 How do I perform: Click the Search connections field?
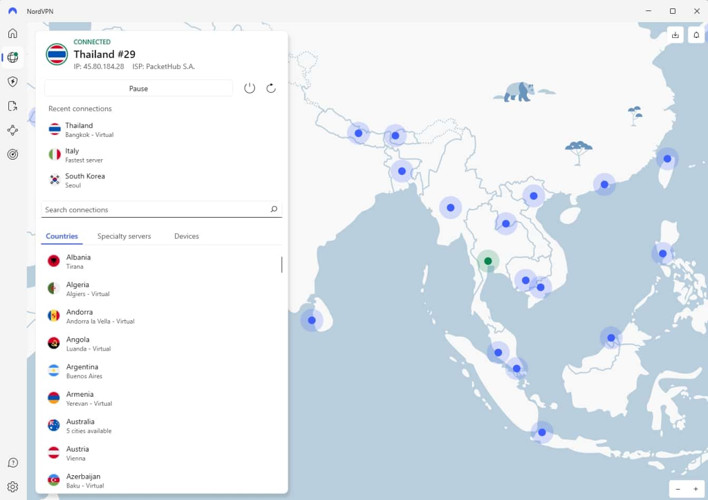pyautogui.click(x=155, y=210)
